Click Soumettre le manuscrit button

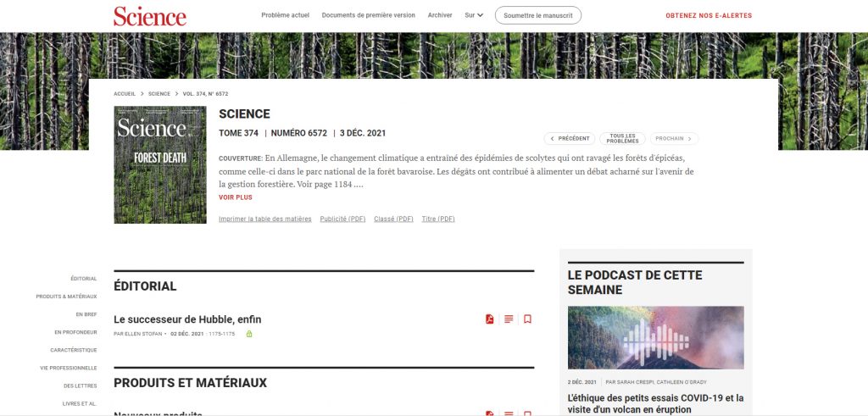pos(538,15)
